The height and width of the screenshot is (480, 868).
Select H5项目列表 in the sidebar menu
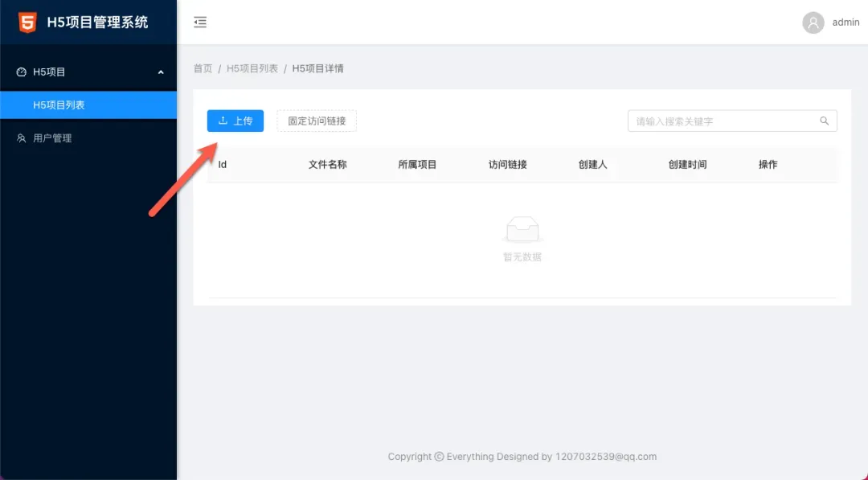coord(59,105)
